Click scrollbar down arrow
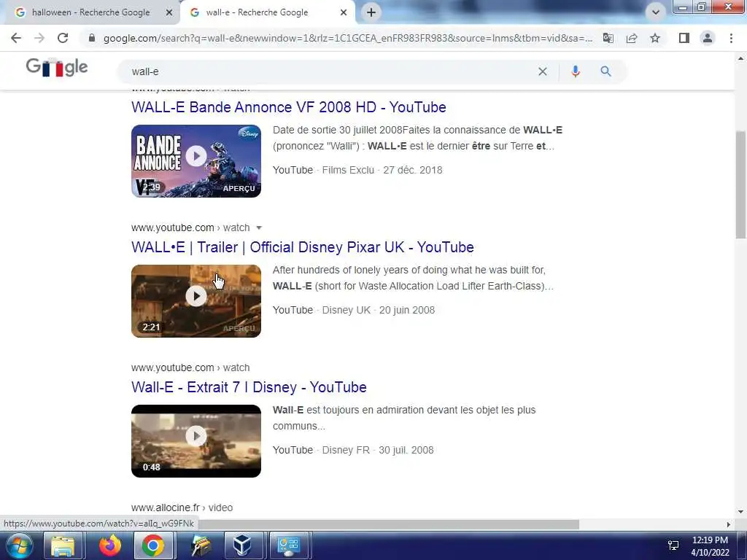The image size is (747, 560). point(740,512)
